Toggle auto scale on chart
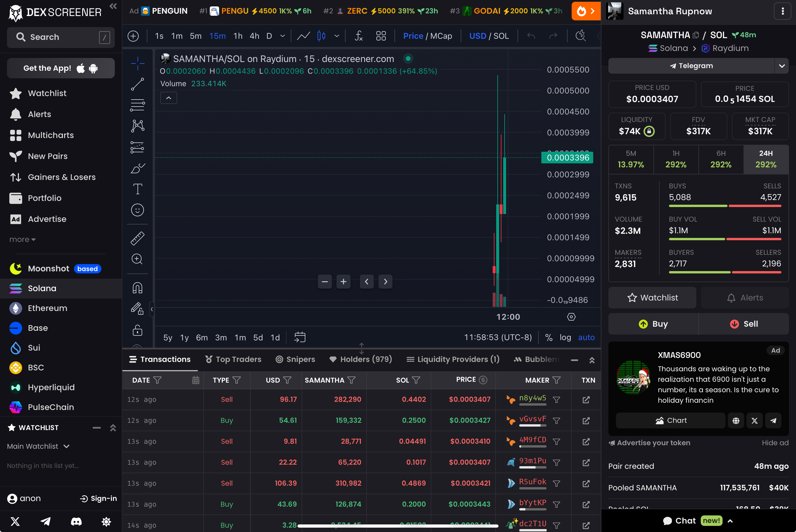This screenshot has width=796, height=532. click(x=586, y=337)
